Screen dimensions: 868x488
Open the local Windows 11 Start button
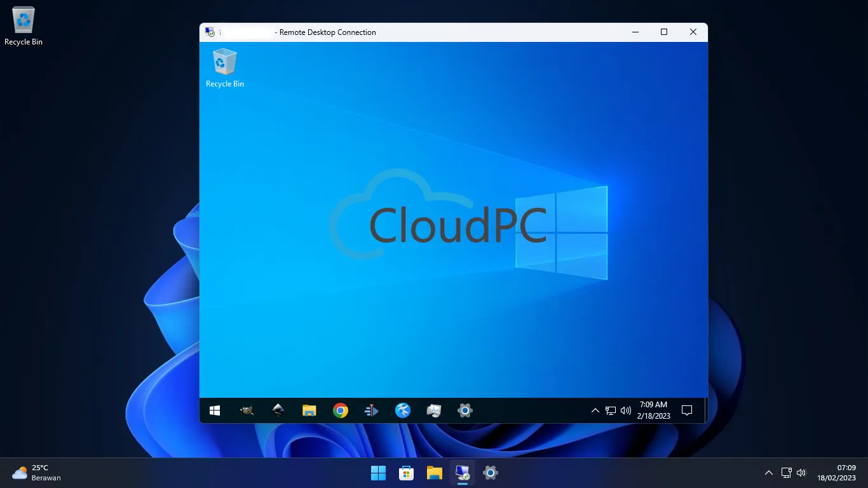tap(378, 473)
